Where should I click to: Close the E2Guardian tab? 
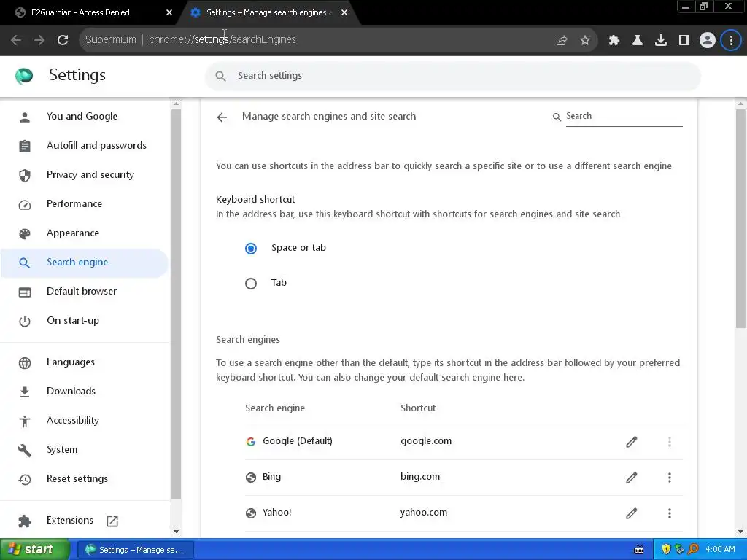point(169,12)
